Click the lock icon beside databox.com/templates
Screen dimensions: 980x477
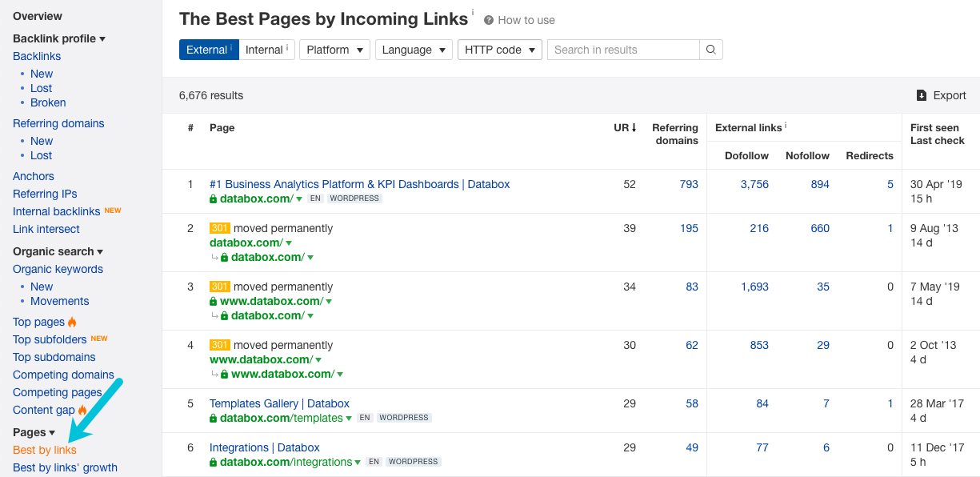[x=214, y=418]
